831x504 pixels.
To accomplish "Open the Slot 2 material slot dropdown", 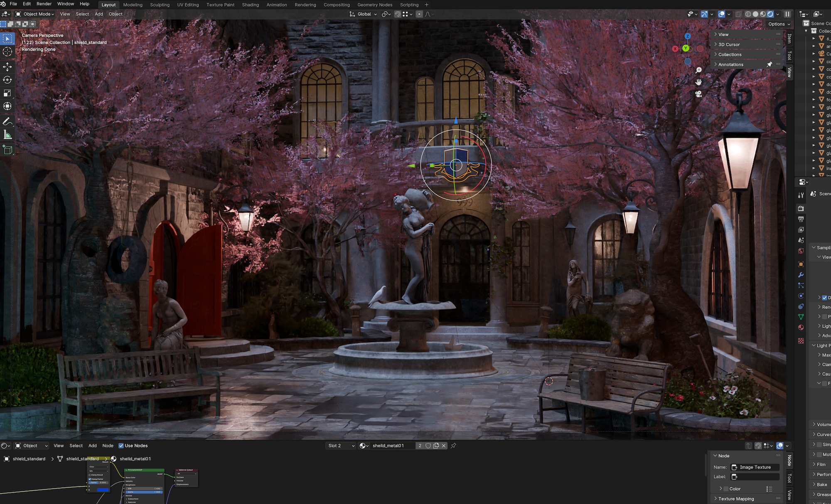I will (341, 445).
